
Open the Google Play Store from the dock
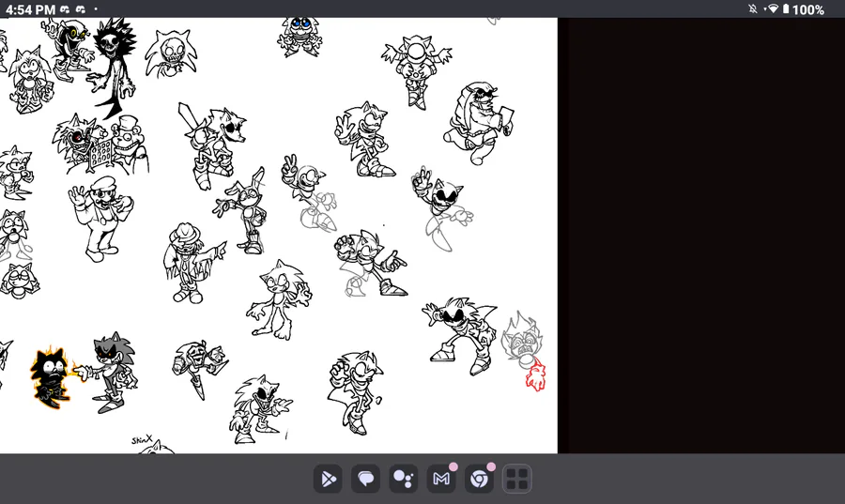click(328, 479)
